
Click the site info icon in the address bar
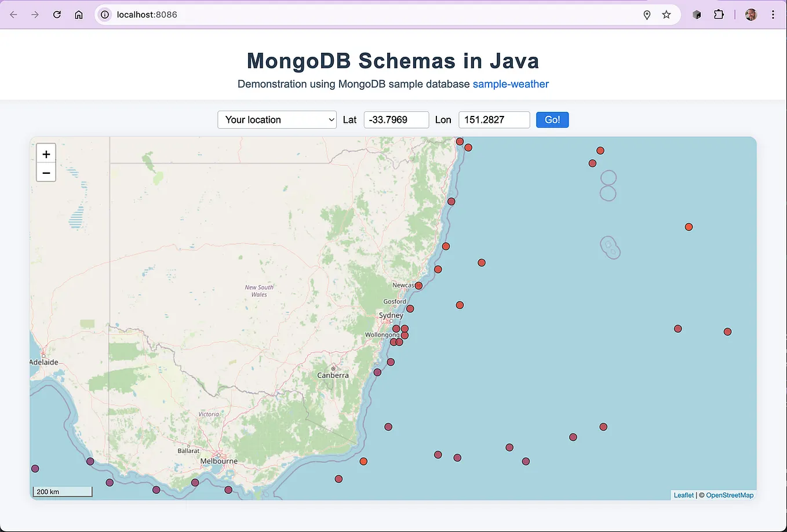(104, 14)
